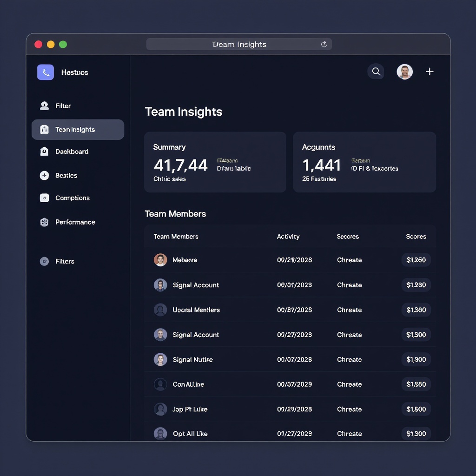Open the user profile avatar
476x476 pixels.
(404, 72)
